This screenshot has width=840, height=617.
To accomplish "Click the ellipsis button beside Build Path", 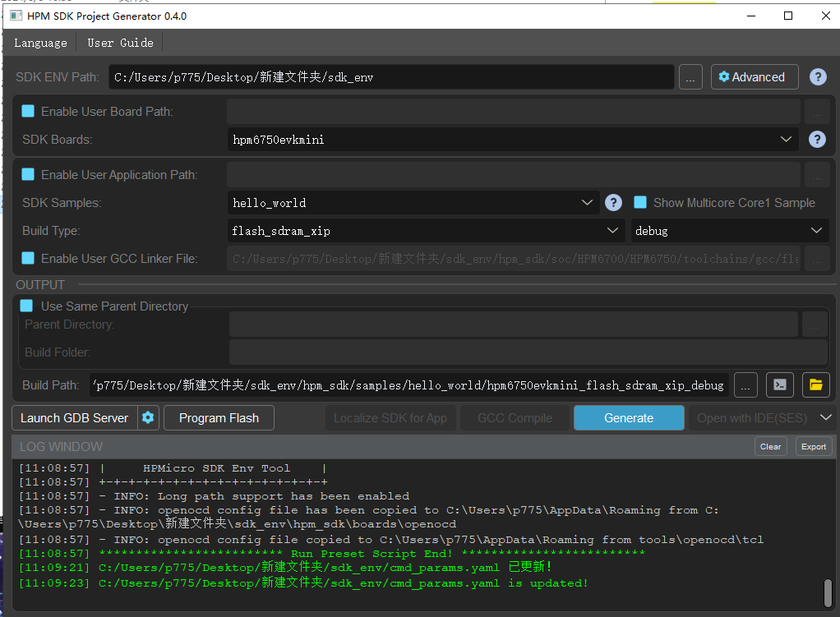I will point(745,384).
